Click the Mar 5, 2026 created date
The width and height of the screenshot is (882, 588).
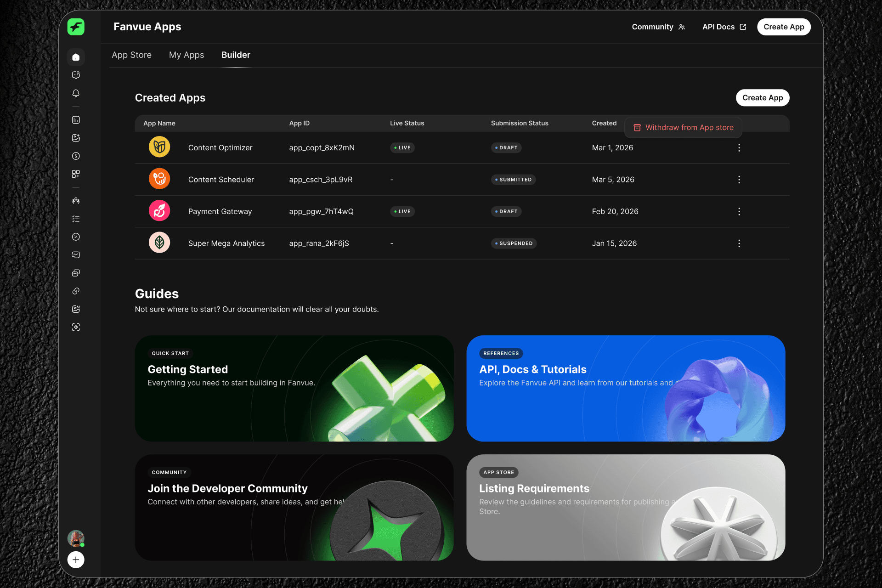point(613,180)
